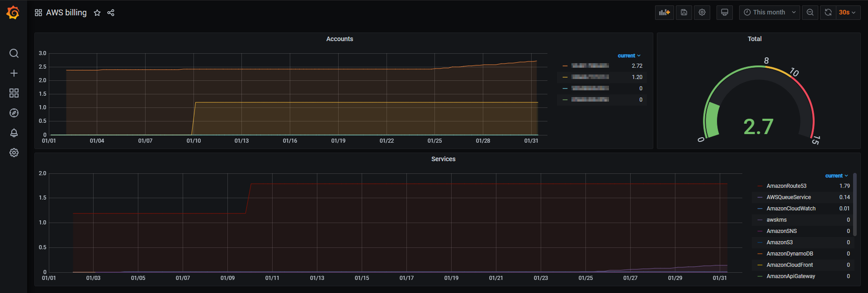Screen dimensions: 868x293
Task: Open dashboard settings gear in top toolbar
Action: [x=702, y=13]
